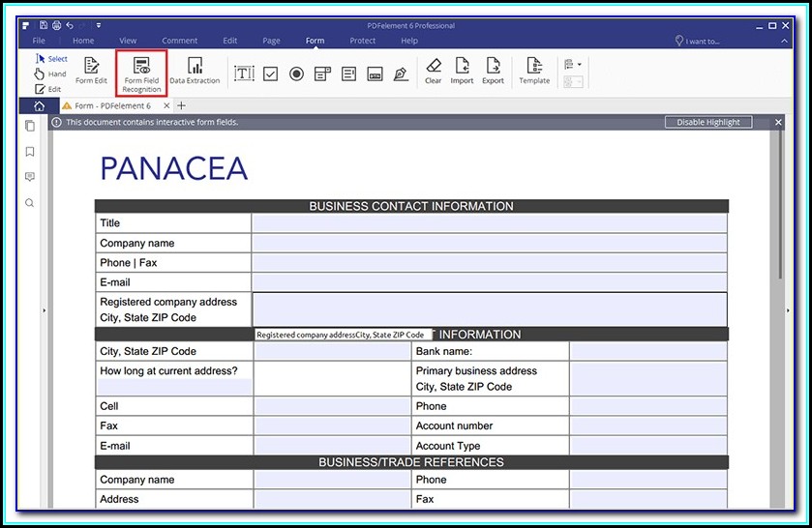This screenshot has height=528, width=812.
Task: Click the Print icon in title bar
Action: tap(56, 25)
